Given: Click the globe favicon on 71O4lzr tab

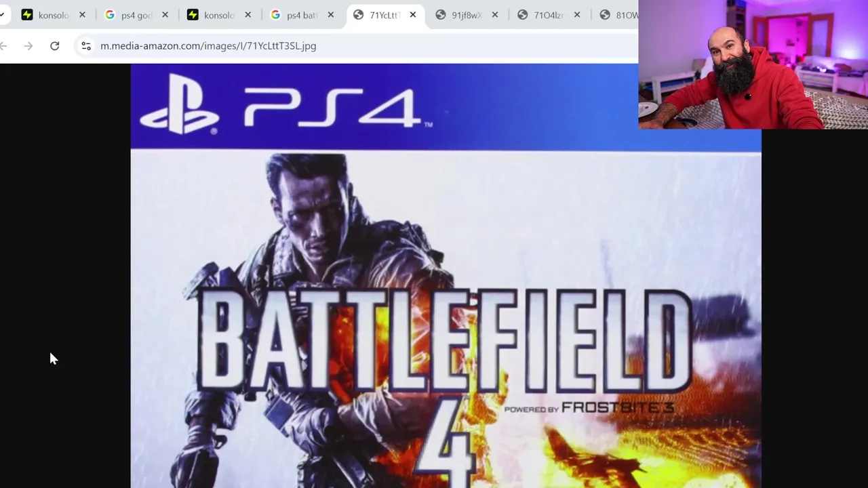Looking at the screenshot, I should click(x=523, y=15).
